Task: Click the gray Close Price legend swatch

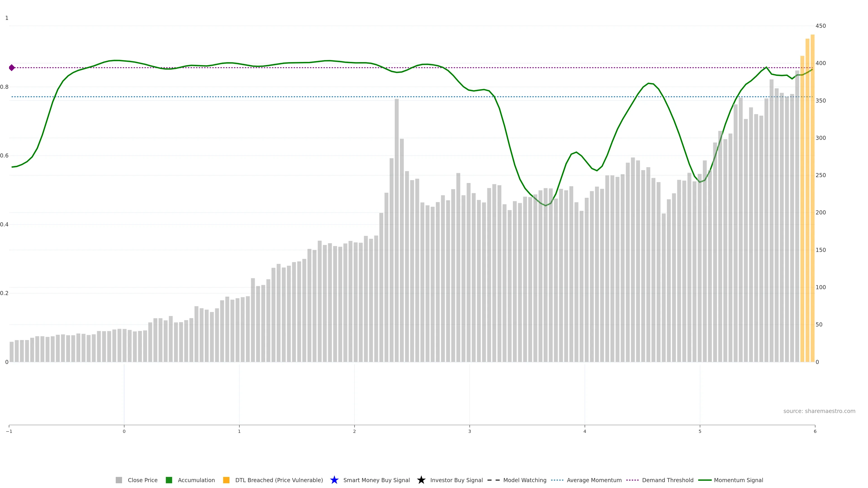Action: coord(119,480)
